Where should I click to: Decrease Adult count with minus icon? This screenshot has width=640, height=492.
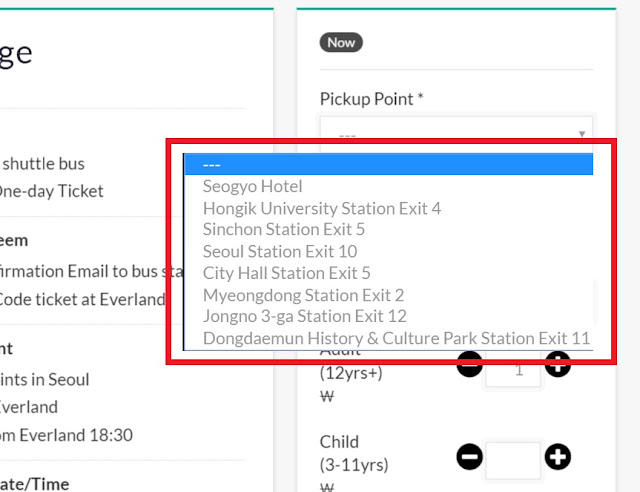(x=469, y=364)
